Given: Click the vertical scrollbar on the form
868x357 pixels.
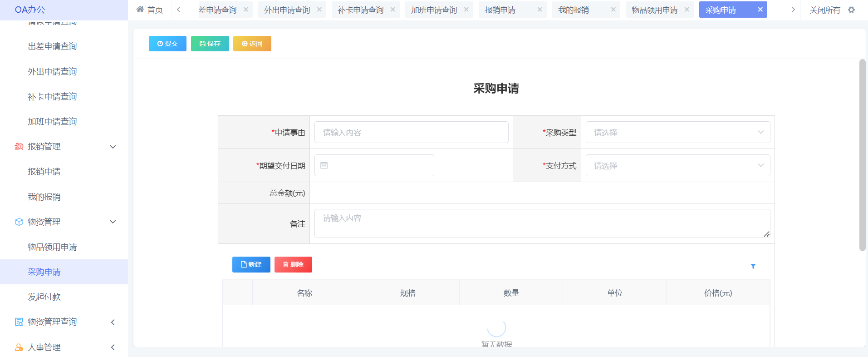Looking at the screenshot, I should point(862,154).
